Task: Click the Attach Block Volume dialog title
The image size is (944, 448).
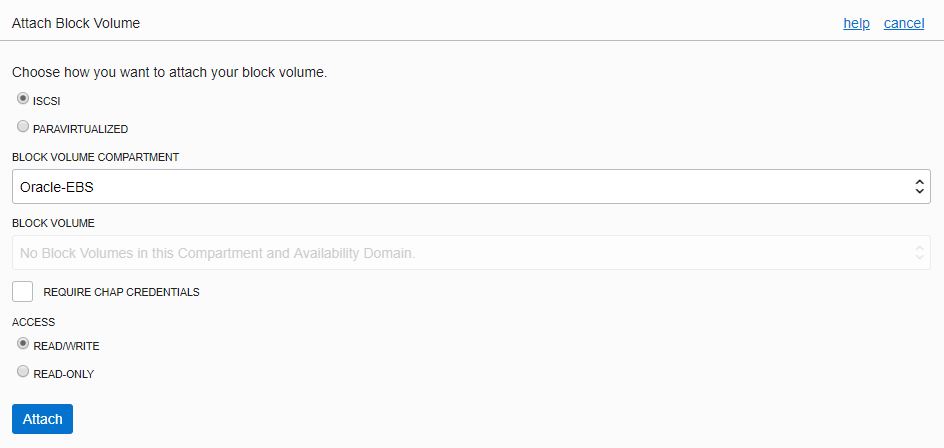Action: point(76,23)
